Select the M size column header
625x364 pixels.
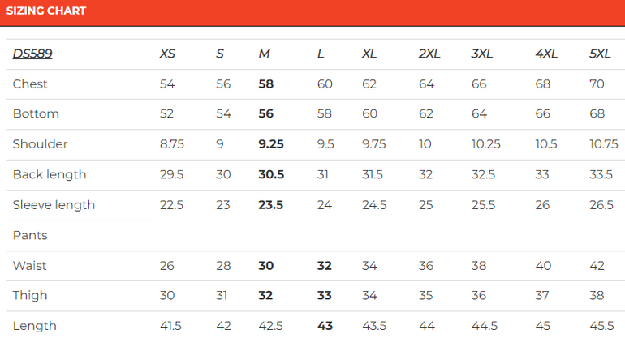[x=265, y=54]
